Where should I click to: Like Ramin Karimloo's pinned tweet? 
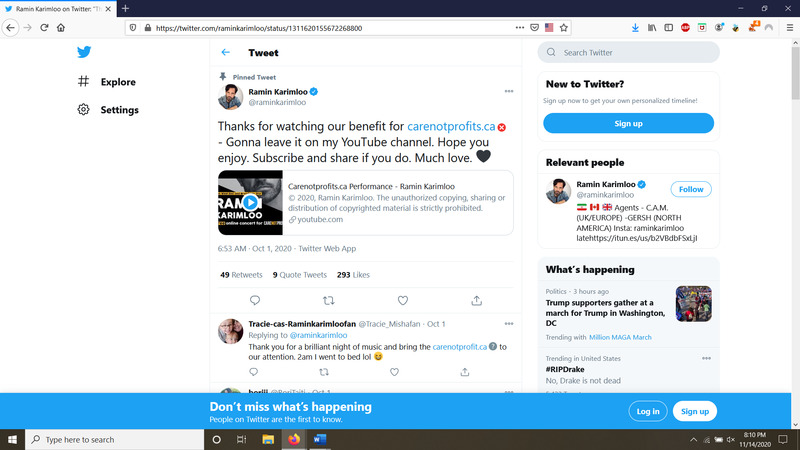(403, 300)
